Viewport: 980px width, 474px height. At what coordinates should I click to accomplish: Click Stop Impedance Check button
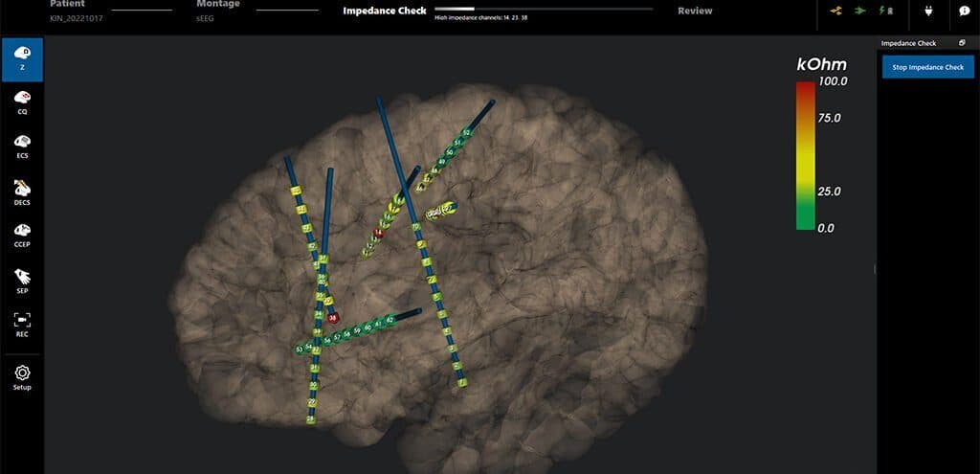[x=928, y=67]
